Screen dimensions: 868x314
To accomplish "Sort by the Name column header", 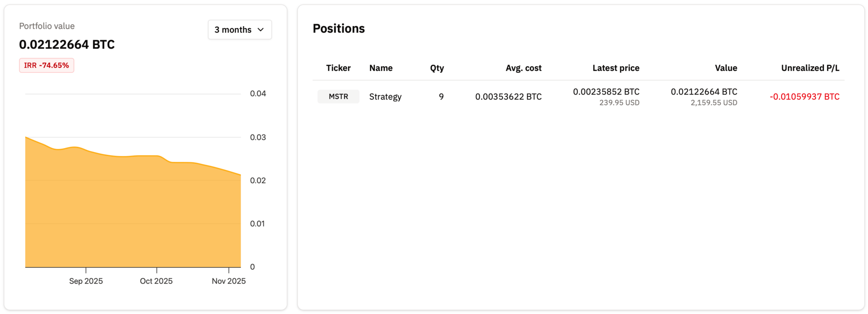I will tap(381, 68).
